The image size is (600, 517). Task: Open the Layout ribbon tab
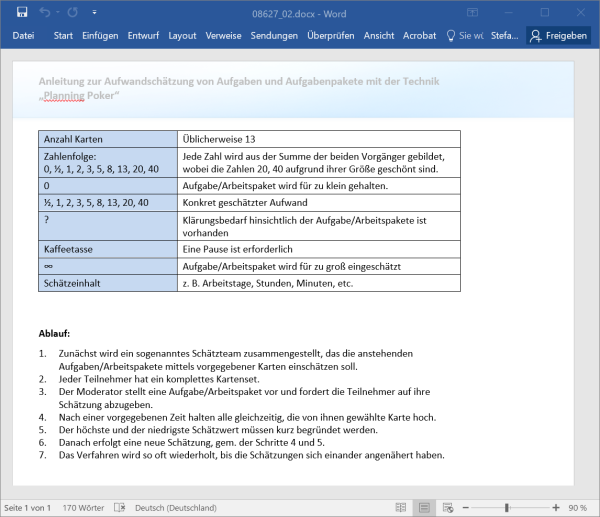click(182, 35)
